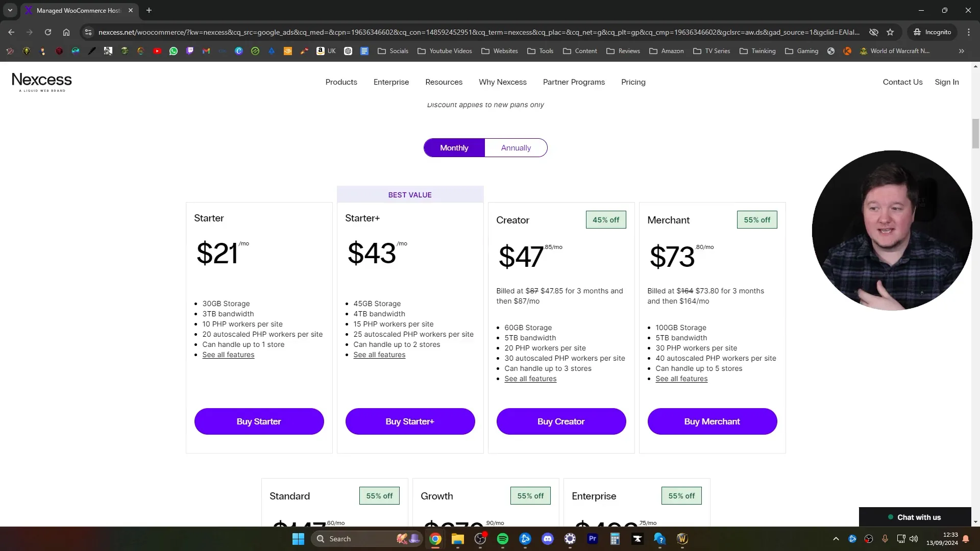Screen dimensions: 980x551
Task: Open the Youtube Videos bookmark folder
Action: pos(445,51)
